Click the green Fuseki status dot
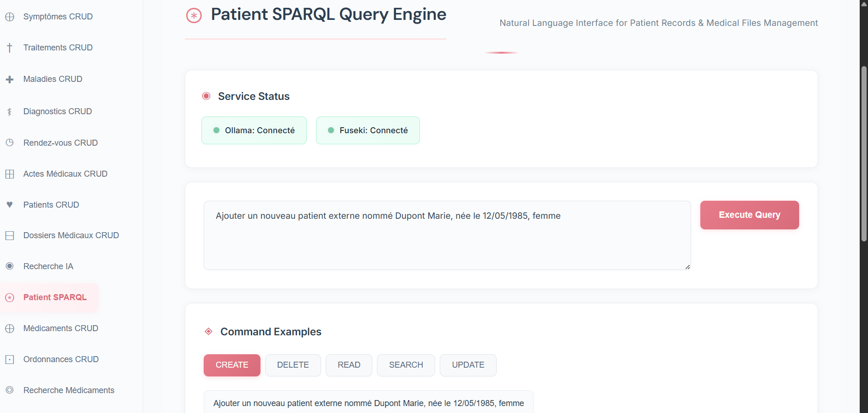The width and height of the screenshot is (868, 413). pyautogui.click(x=331, y=130)
